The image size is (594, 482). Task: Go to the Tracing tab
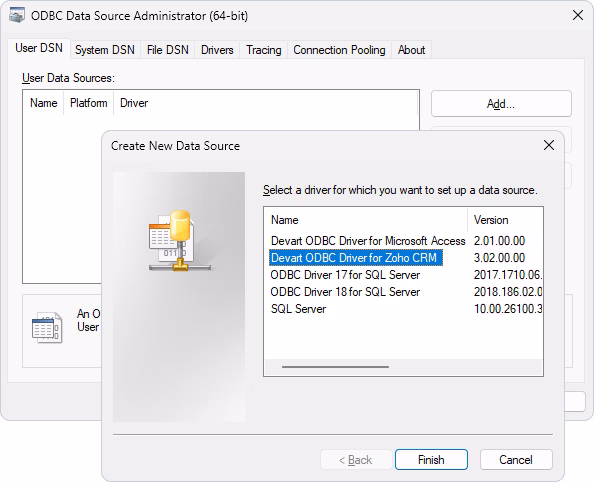(x=264, y=50)
